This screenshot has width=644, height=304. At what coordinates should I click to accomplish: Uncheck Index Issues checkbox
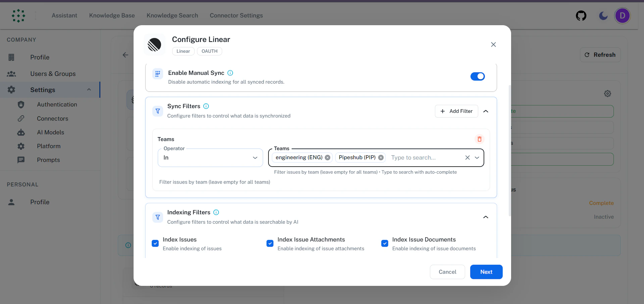tap(155, 243)
